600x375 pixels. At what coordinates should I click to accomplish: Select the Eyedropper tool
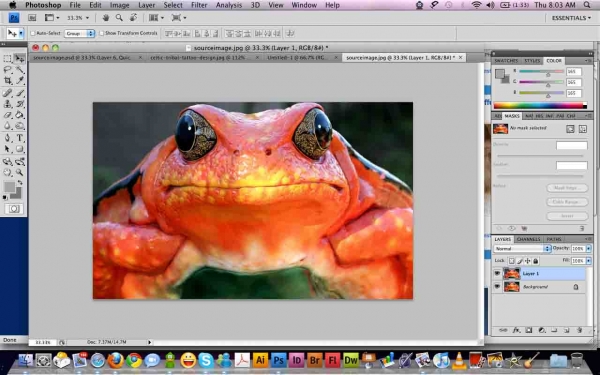[20, 80]
